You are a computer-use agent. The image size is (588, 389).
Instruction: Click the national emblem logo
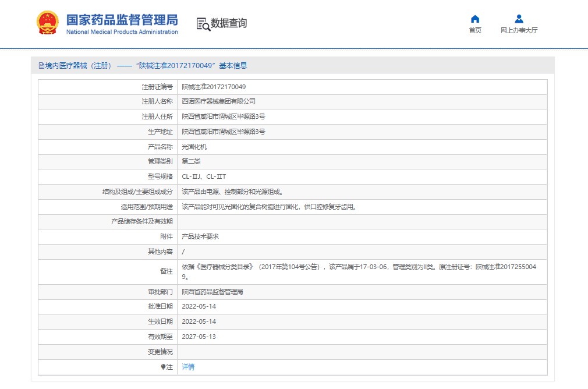48,23
